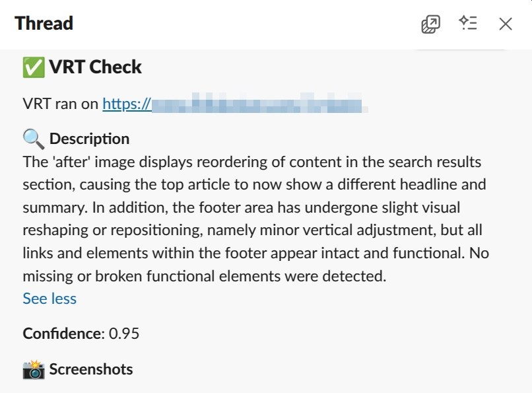This screenshot has height=393, width=532.
Task: Click the Screenshots heading text
Action: coord(91,369)
